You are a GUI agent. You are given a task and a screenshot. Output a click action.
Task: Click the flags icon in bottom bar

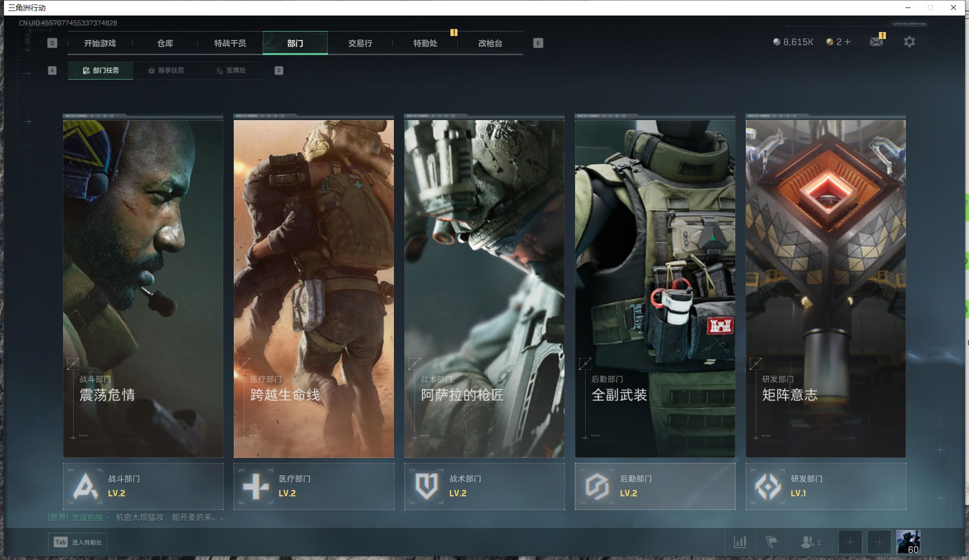(x=771, y=542)
